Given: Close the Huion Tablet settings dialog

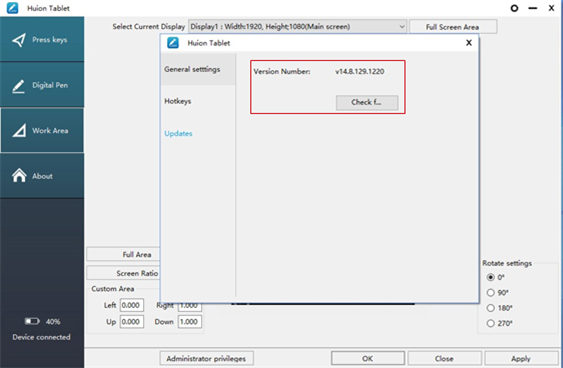Looking at the screenshot, I should [x=469, y=43].
